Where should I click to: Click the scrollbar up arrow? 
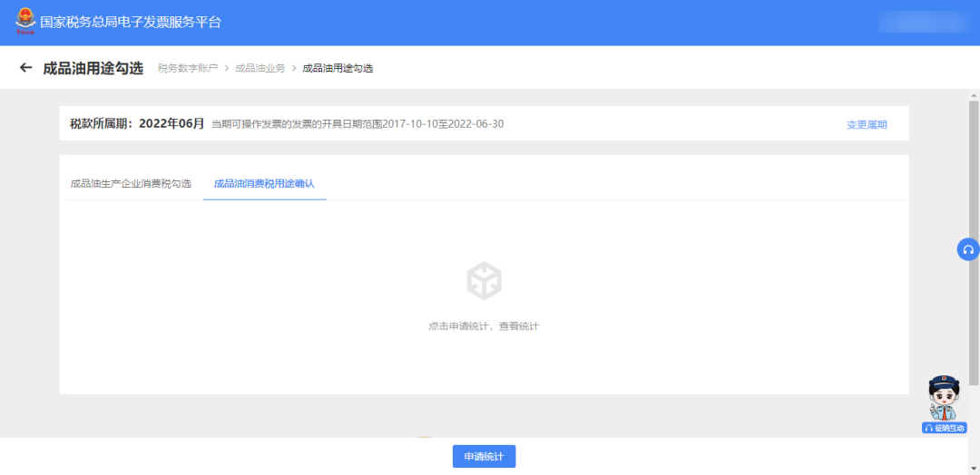974,95
